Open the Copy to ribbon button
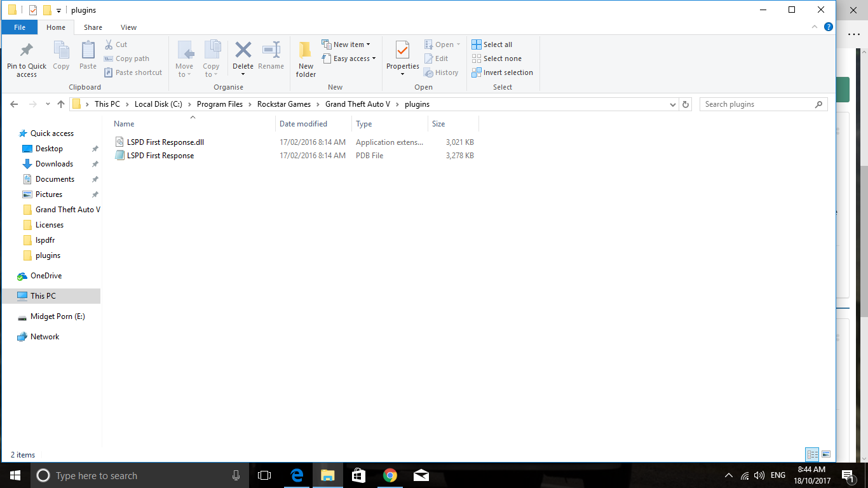The height and width of the screenshot is (488, 868). [x=211, y=59]
